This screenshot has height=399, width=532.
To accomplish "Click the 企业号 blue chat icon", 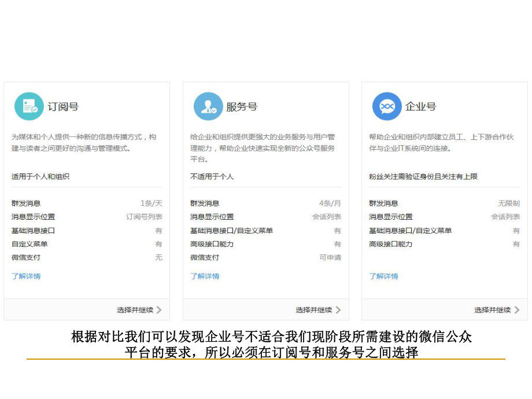I will pos(387,106).
